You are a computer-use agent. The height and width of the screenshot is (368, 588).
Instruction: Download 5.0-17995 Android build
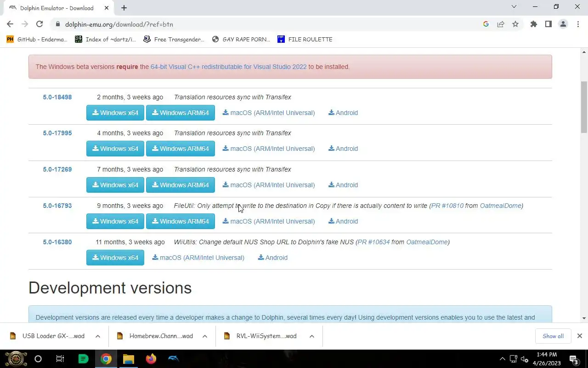(x=343, y=149)
